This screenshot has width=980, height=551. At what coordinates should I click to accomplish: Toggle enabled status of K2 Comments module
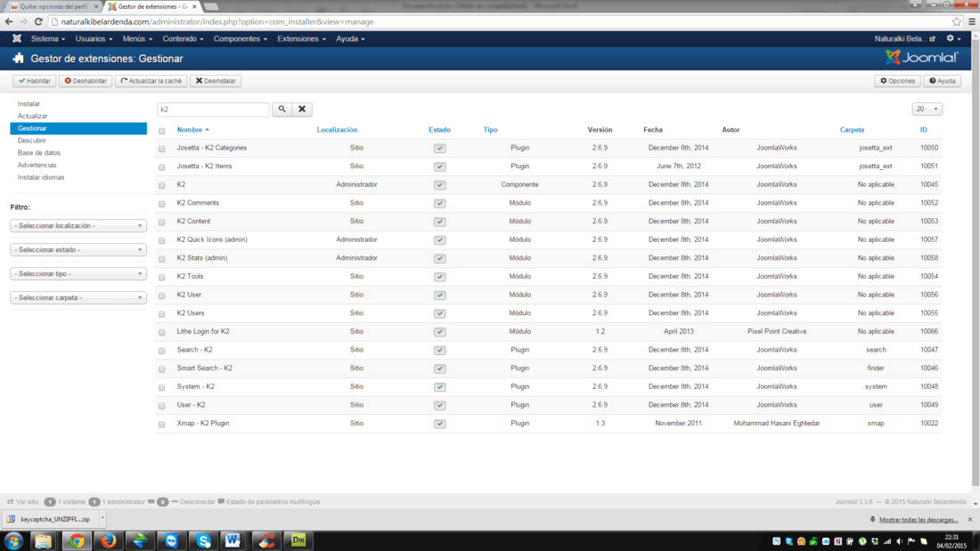click(440, 203)
